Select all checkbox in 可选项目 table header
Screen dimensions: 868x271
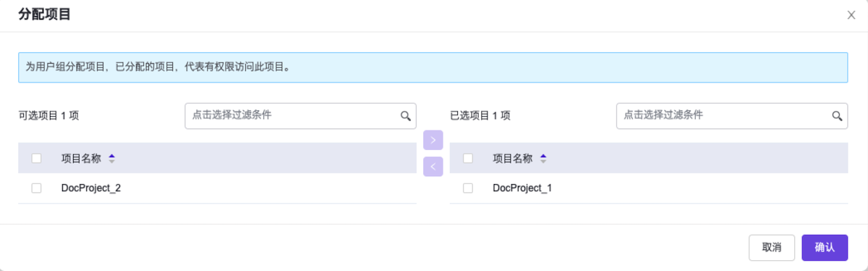[37, 159]
